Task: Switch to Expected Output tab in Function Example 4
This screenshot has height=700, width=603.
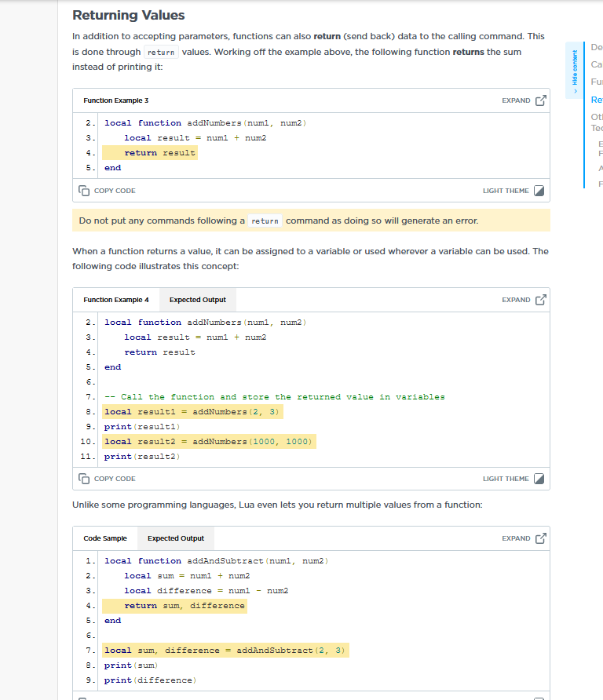Action: pyautogui.click(x=197, y=300)
